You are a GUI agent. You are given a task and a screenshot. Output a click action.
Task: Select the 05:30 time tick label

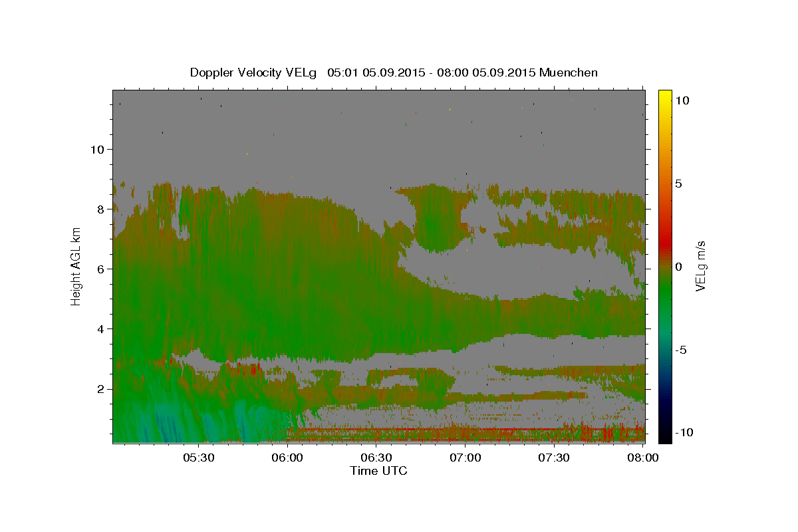[198, 458]
